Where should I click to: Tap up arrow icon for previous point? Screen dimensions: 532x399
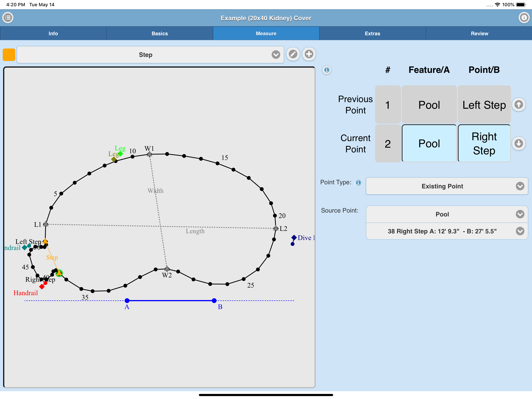point(519,104)
